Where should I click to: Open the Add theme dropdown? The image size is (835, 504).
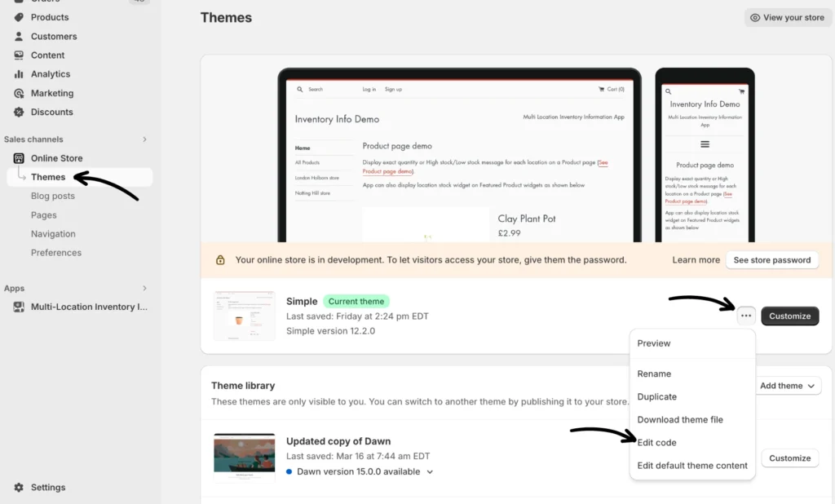tap(789, 386)
